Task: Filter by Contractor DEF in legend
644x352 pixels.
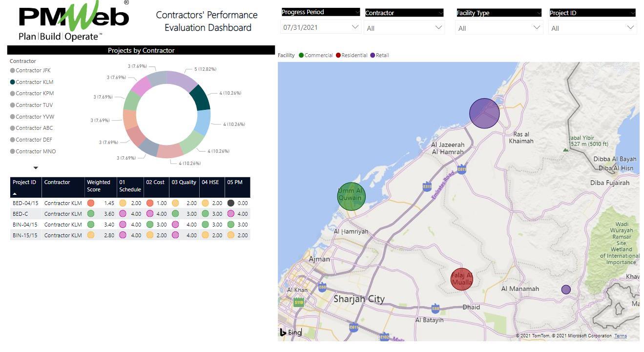Action: coord(31,140)
